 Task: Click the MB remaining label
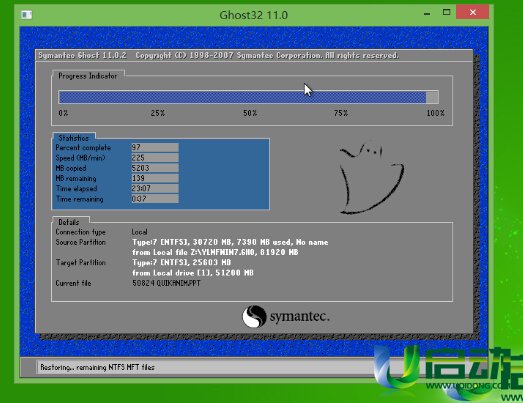pyautogui.click(x=76, y=178)
